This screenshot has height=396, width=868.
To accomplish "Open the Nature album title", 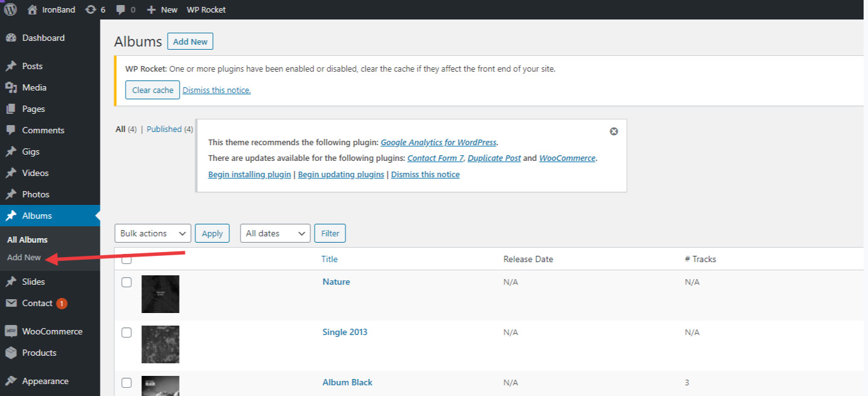I will (x=336, y=282).
